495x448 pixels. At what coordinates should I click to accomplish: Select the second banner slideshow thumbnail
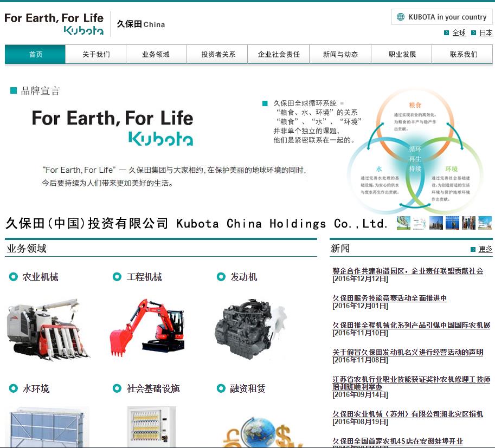click(420, 223)
